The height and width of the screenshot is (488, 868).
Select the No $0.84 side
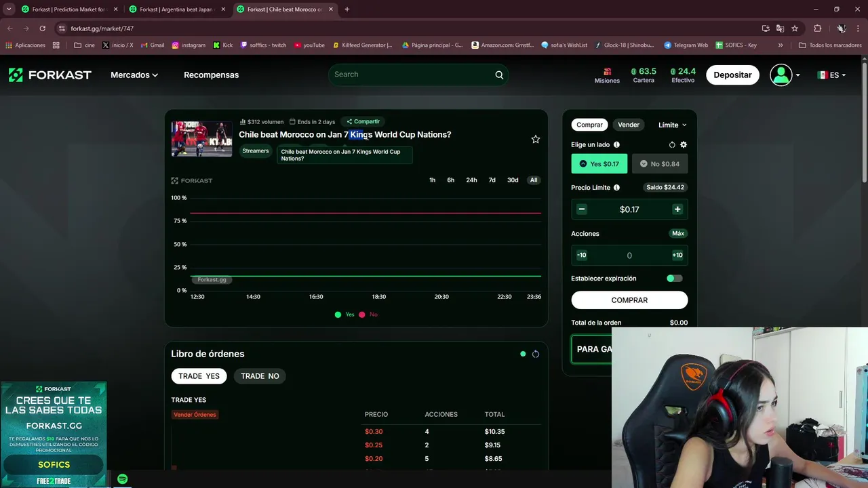[x=660, y=164]
